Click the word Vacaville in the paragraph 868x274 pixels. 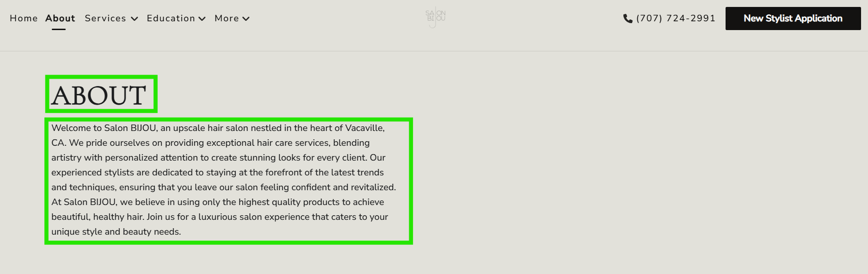(x=364, y=128)
